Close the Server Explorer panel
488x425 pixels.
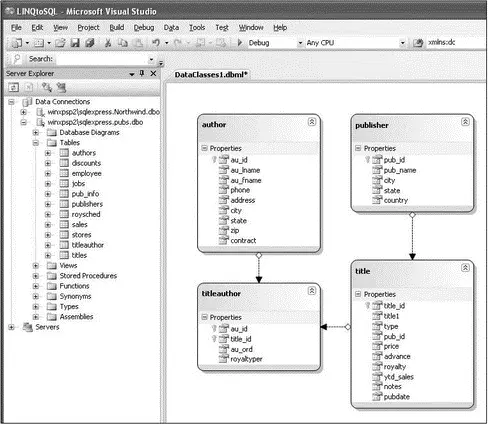pyautogui.click(x=153, y=73)
